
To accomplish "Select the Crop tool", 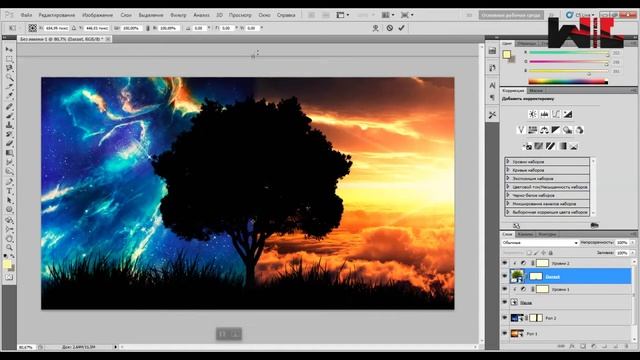I will pyautogui.click(x=9, y=87).
